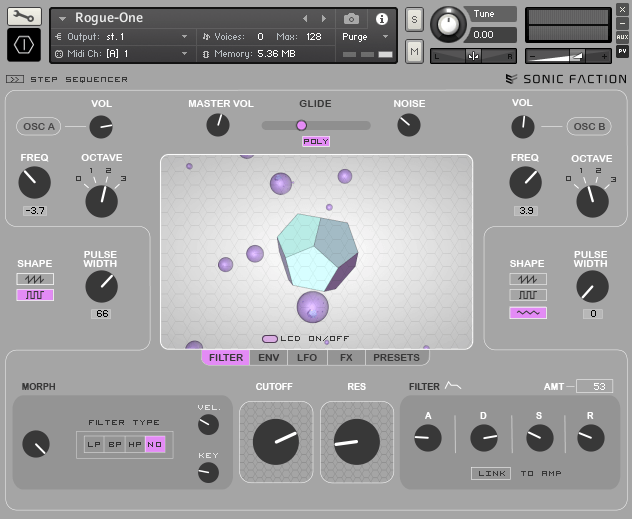
Task: Select sine wave shape for OSC B
Action: [528, 313]
